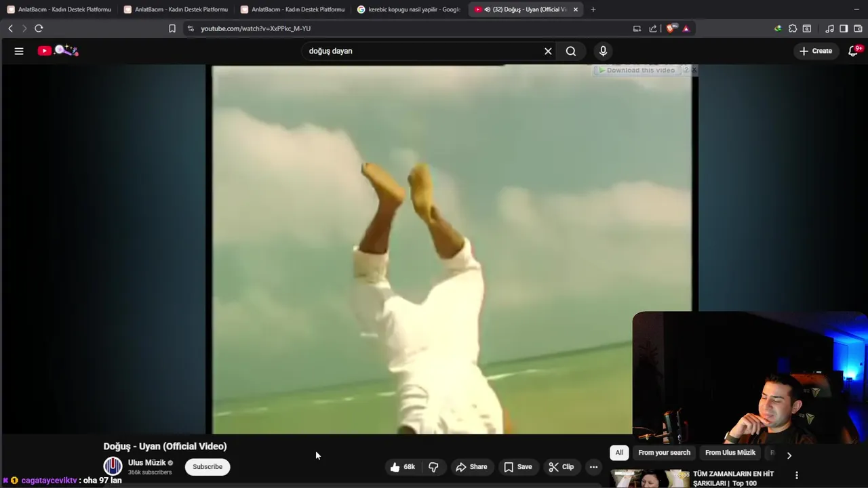Open the YouTube guide hamburger menu
Screen dimensions: 868x488
pyautogui.click(x=19, y=51)
